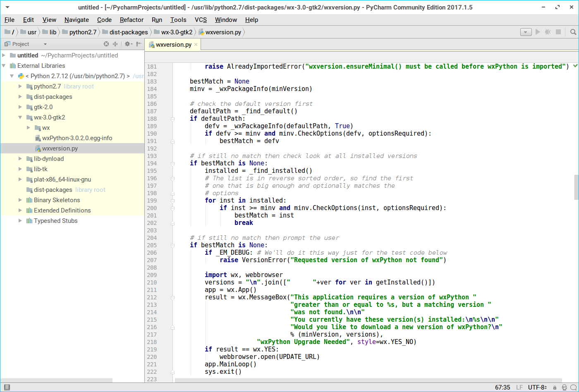Image resolution: width=579 pixels, height=392 pixels.
Task: Click the LF line separator in status bar
Action: [519, 387]
